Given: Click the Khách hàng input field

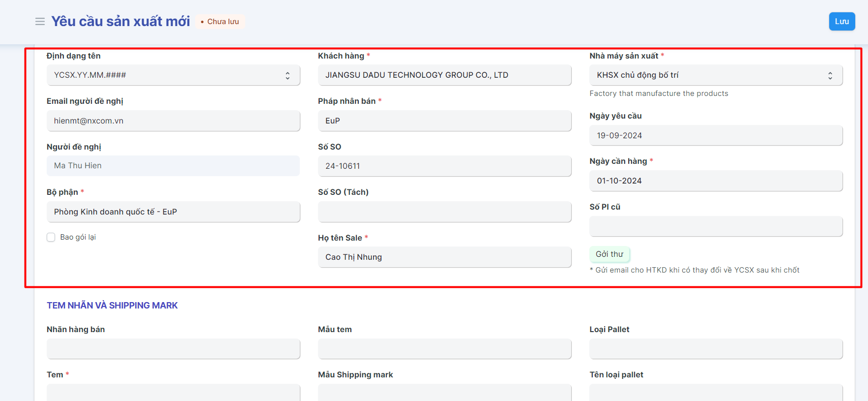Looking at the screenshot, I should [444, 75].
